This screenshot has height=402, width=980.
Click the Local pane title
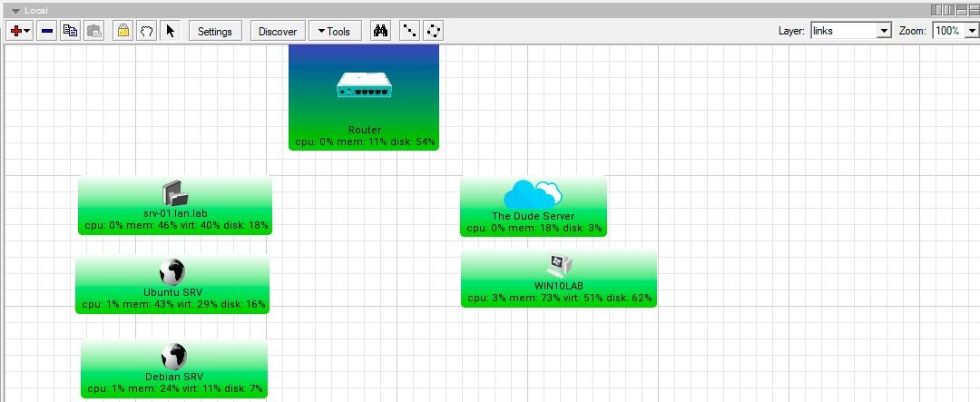click(x=36, y=11)
